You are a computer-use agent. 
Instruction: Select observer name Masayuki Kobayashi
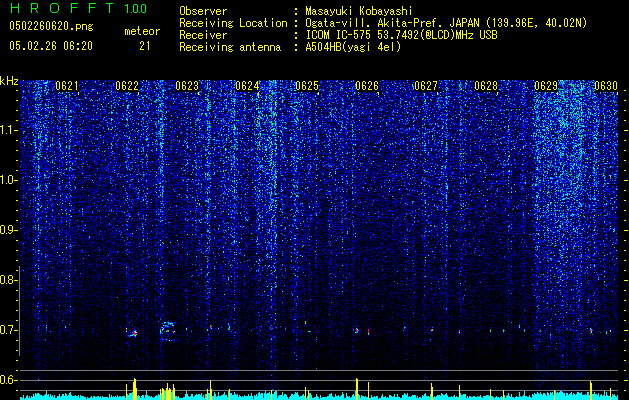click(359, 11)
